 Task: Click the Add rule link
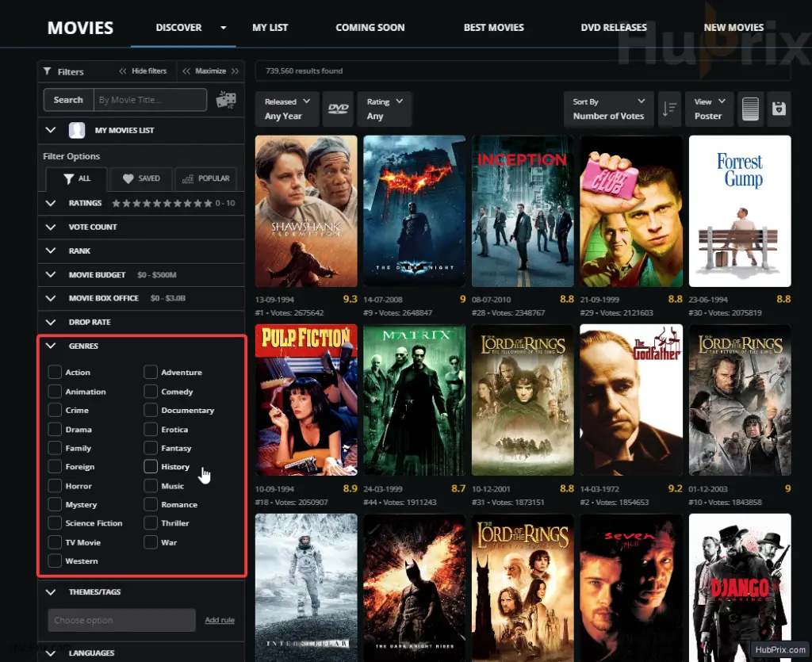220,620
